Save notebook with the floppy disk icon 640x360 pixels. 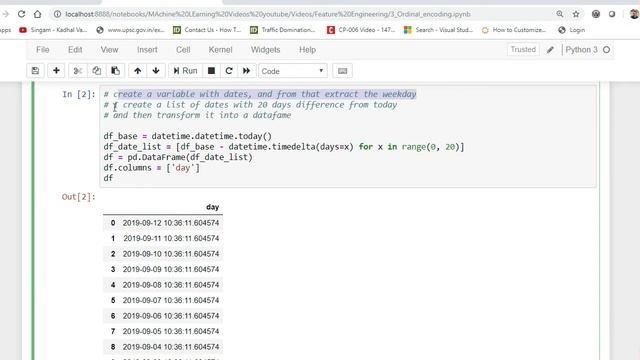click(x=36, y=71)
